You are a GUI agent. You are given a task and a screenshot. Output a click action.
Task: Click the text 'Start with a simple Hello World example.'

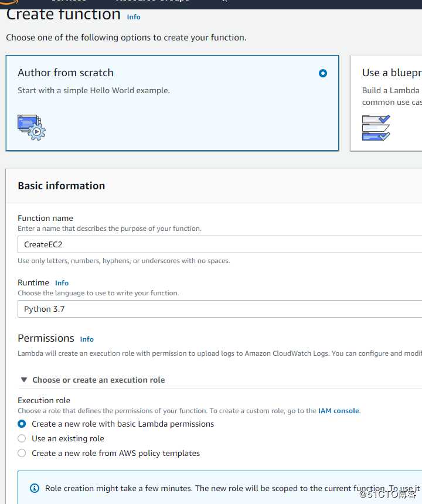[94, 90]
